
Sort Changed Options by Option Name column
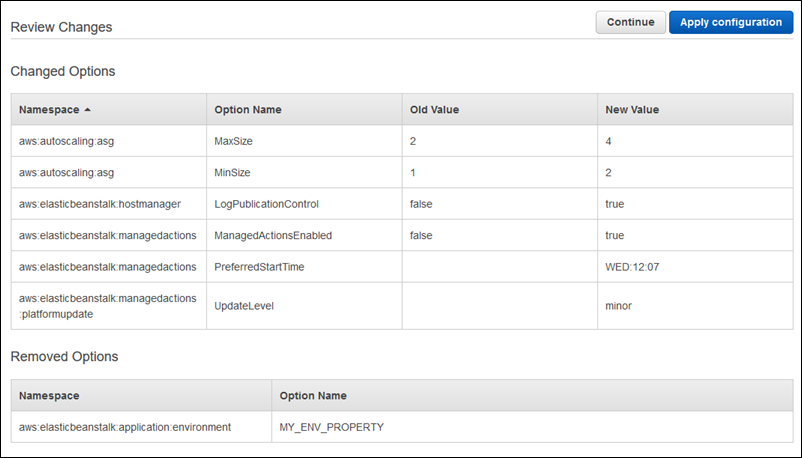[x=248, y=109]
